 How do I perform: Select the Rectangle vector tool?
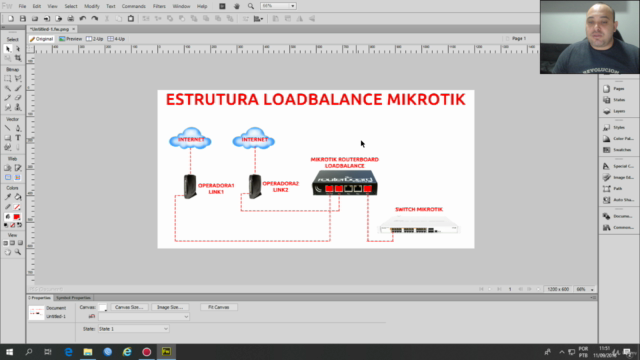[8, 138]
